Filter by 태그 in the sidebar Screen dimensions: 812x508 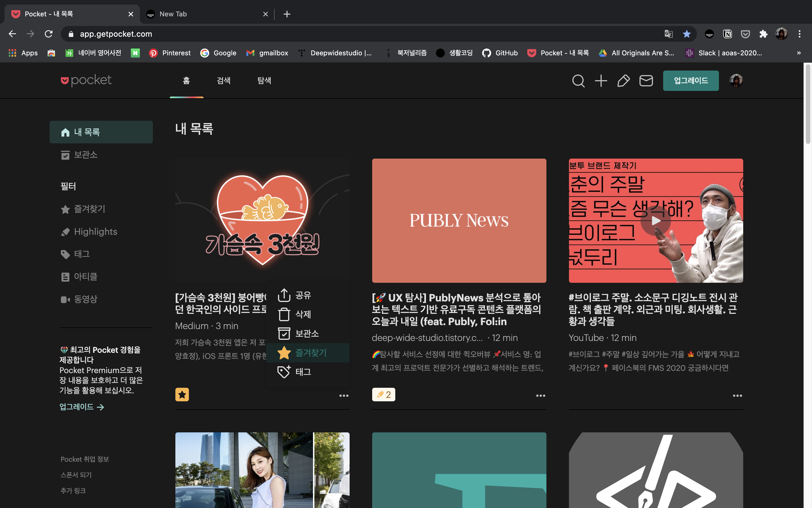(75, 254)
